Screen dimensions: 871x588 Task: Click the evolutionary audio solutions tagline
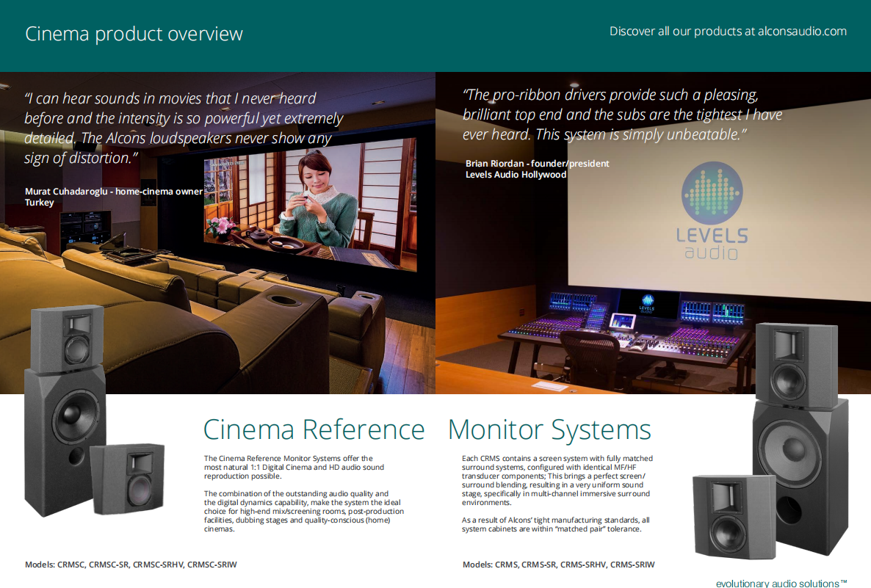coord(781,583)
